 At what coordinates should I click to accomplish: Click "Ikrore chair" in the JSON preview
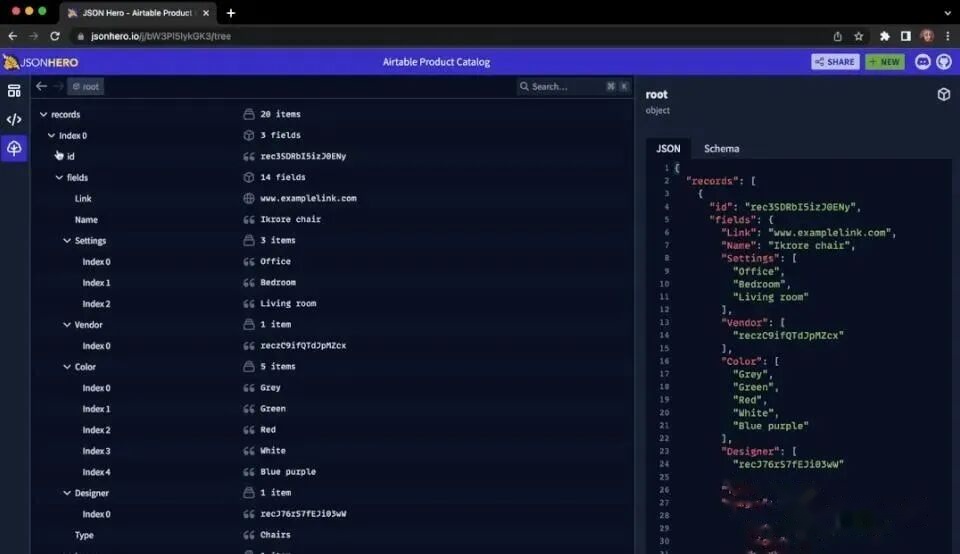[808, 245]
